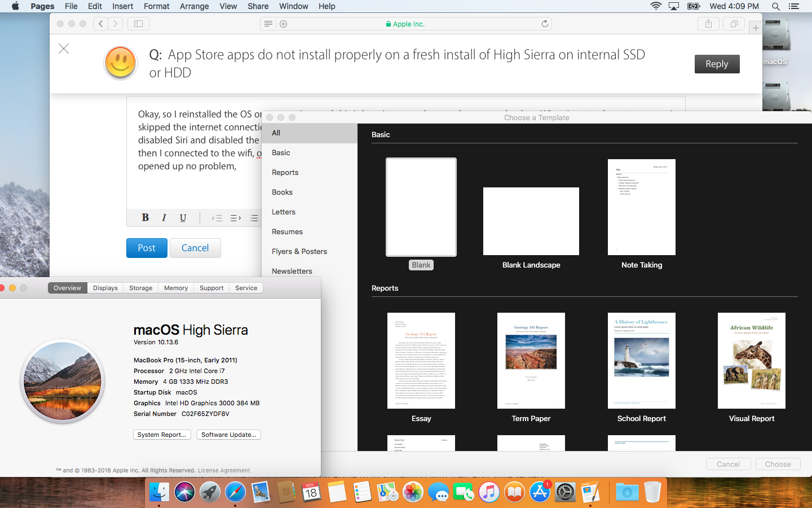Viewport: 812px width, 508px height.
Task: Open Notes from the Dock
Action: [x=337, y=492]
